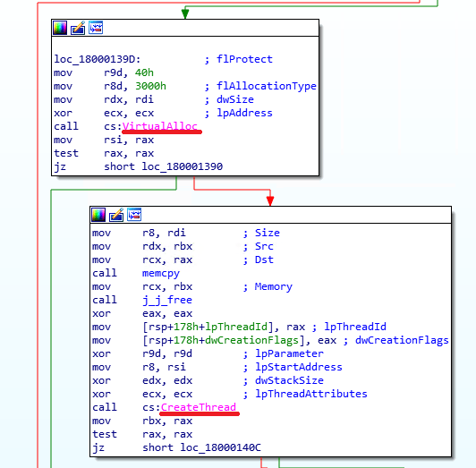Image resolution: width=476 pixels, height=468 pixels.
Task: Select the 40h flProtect operand
Action: click(144, 72)
